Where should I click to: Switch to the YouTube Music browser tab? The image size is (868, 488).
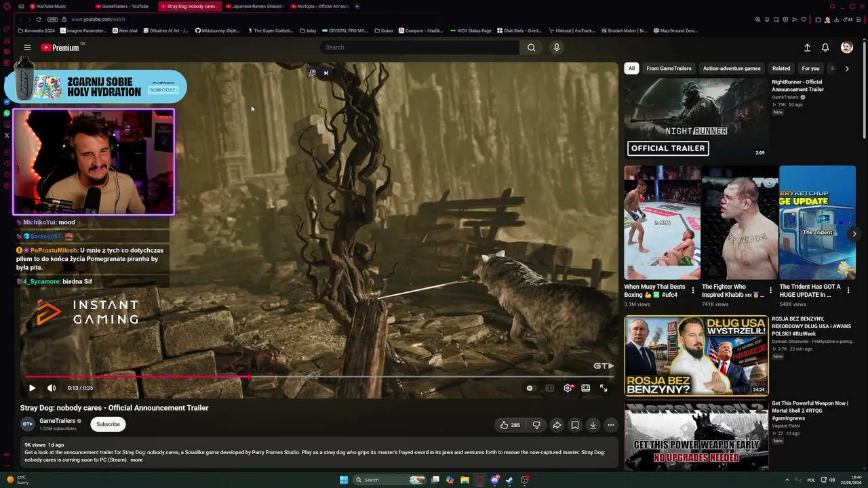pyautogui.click(x=52, y=6)
